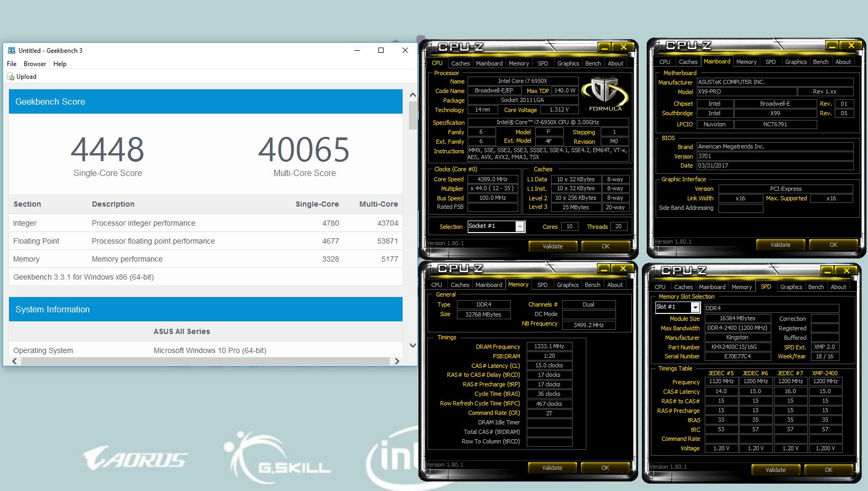Click the Geekbench 3 app title icon

[11, 51]
